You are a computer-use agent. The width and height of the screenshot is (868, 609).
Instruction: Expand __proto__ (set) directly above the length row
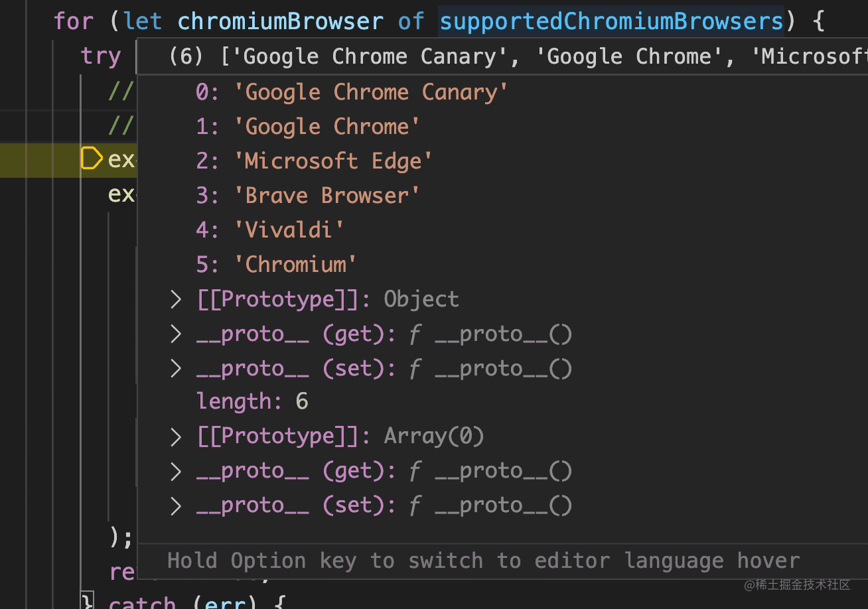176,369
